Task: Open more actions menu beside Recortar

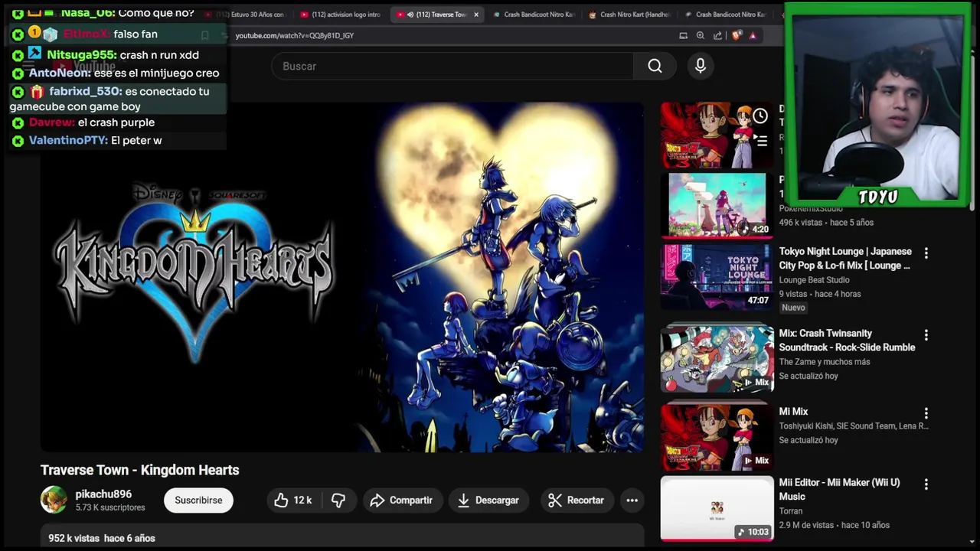Action: coord(632,500)
